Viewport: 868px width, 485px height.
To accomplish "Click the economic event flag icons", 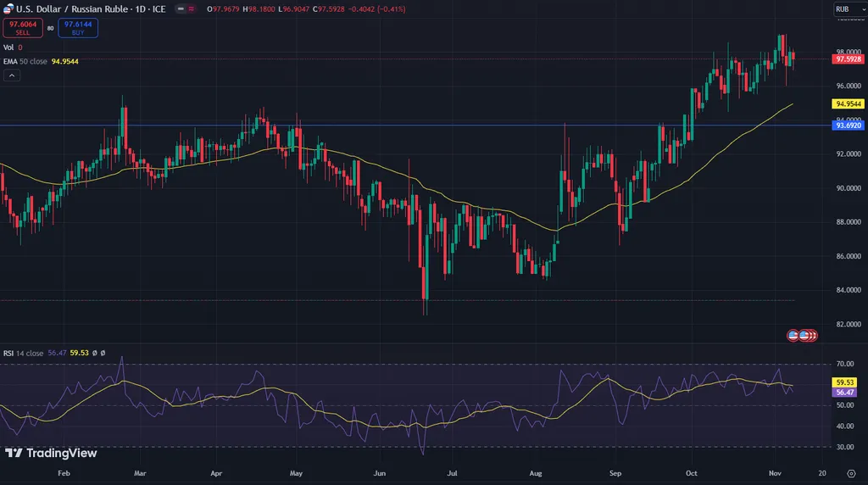I will point(802,335).
